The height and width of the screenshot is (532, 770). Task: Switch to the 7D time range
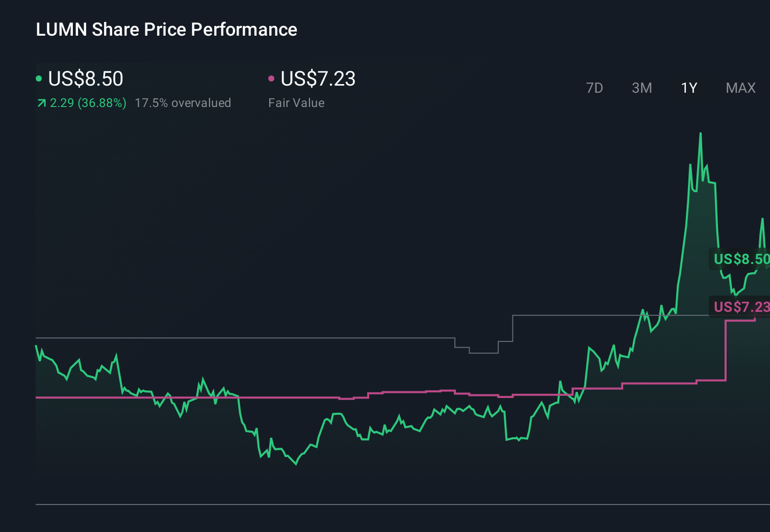595,88
